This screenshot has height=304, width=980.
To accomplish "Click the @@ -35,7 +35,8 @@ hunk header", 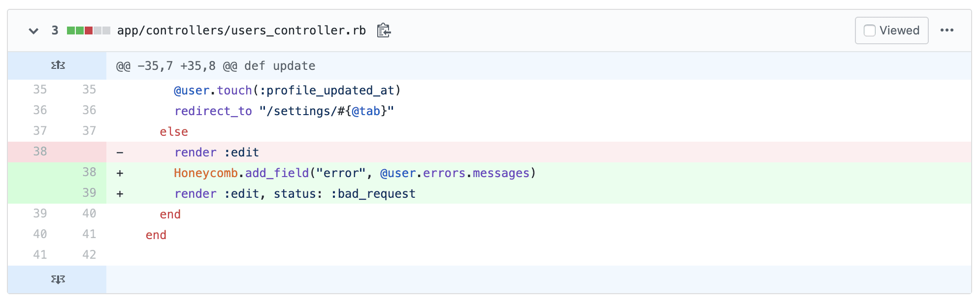I will (x=215, y=65).
